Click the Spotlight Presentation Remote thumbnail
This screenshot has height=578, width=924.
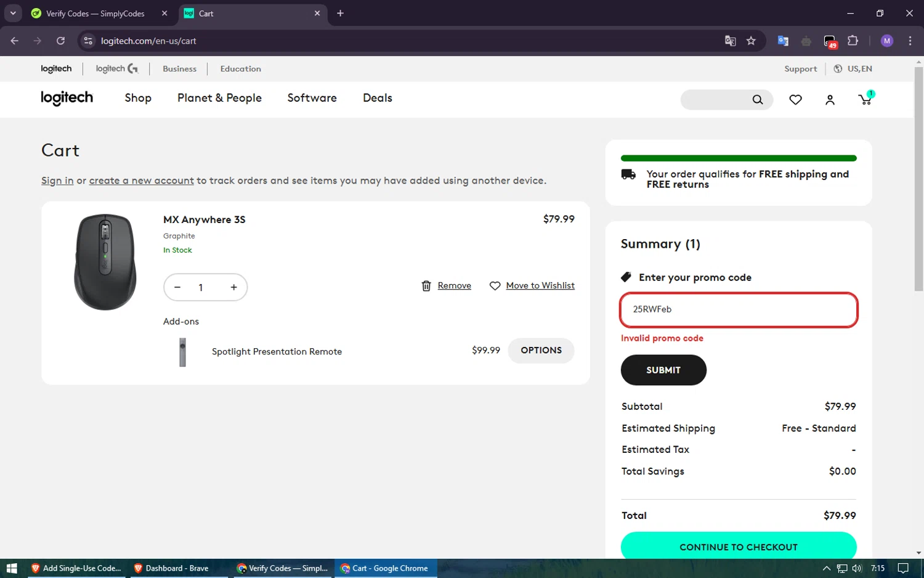tap(182, 352)
